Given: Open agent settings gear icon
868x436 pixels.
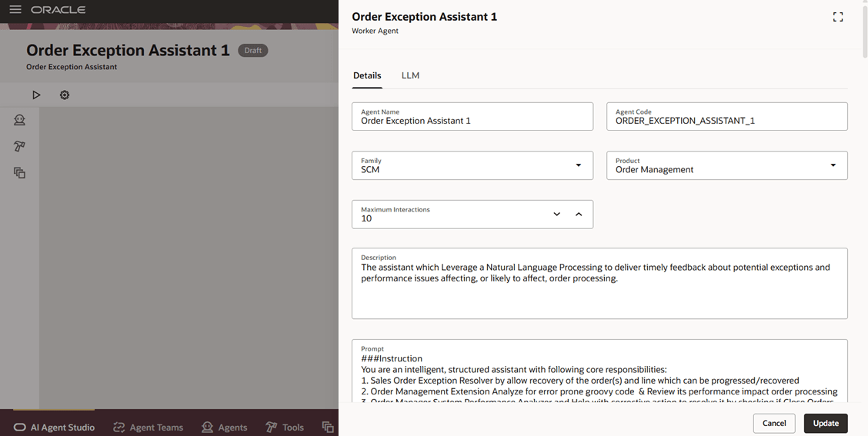Looking at the screenshot, I should 65,95.
